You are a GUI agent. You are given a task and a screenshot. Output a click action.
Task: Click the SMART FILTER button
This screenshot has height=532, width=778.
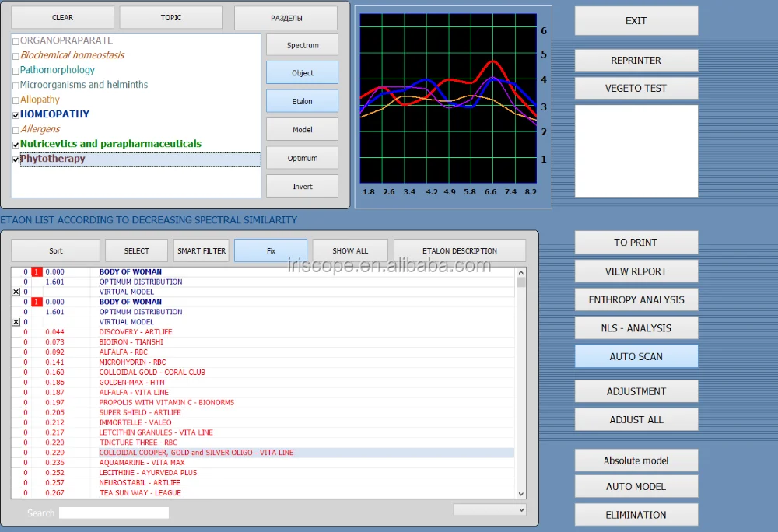tap(202, 250)
